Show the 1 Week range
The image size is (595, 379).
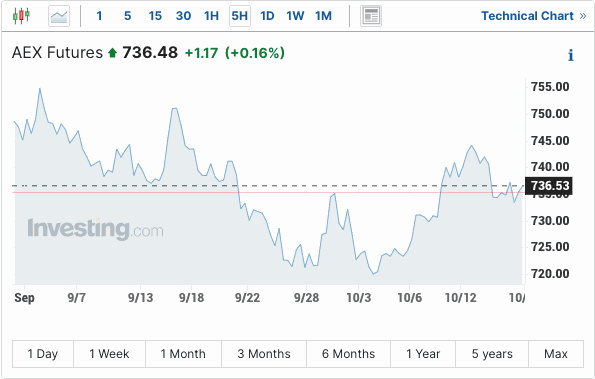[x=109, y=354]
